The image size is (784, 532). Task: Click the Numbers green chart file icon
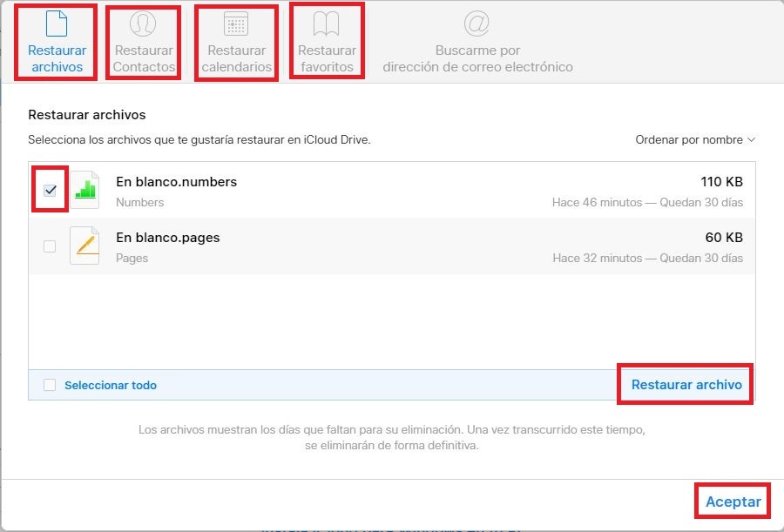tap(84, 190)
